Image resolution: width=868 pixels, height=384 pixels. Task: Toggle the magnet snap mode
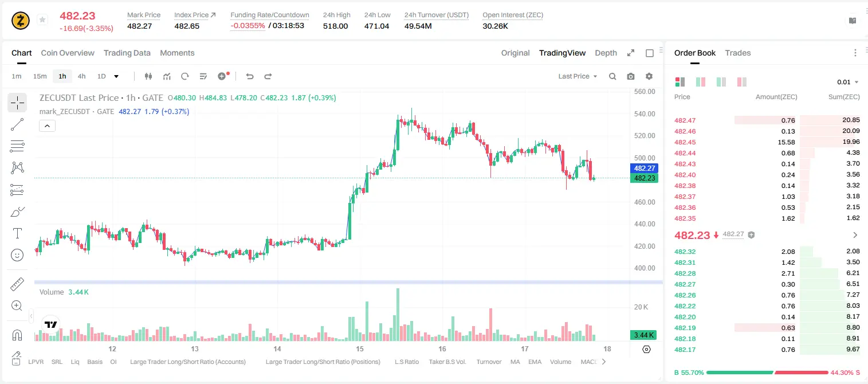click(x=17, y=335)
